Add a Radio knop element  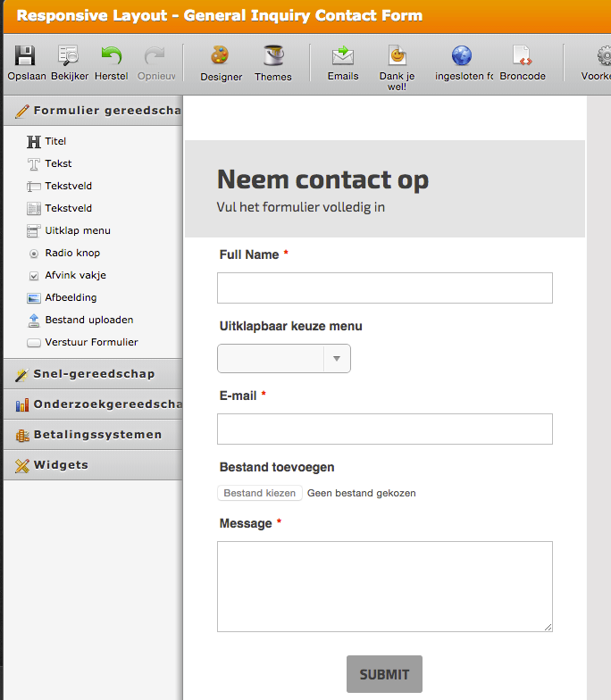[72, 253]
